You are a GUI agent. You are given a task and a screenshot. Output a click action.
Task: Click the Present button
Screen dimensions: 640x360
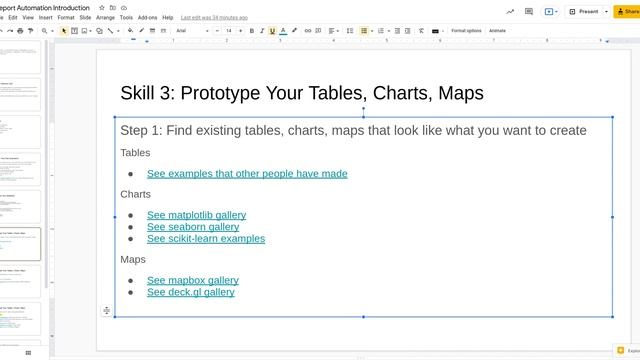pyautogui.click(x=584, y=11)
